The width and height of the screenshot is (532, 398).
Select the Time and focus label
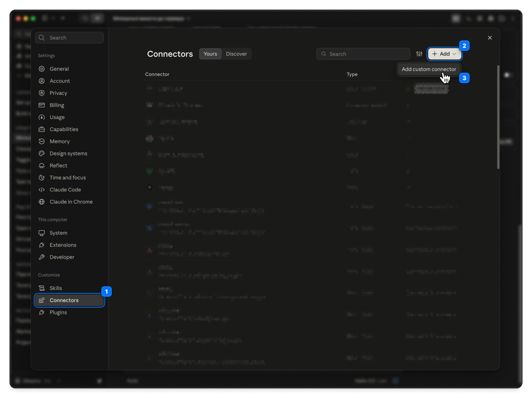coord(68,178)
